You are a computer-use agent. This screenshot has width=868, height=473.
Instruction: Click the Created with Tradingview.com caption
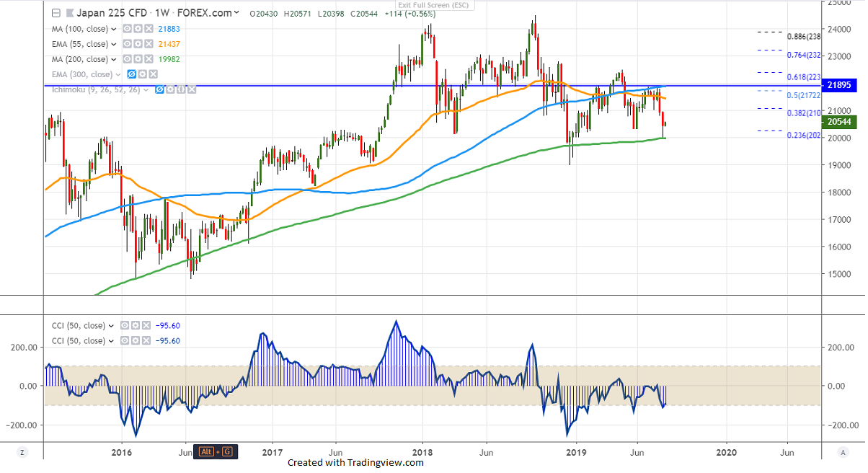click(x=357, y=463)
